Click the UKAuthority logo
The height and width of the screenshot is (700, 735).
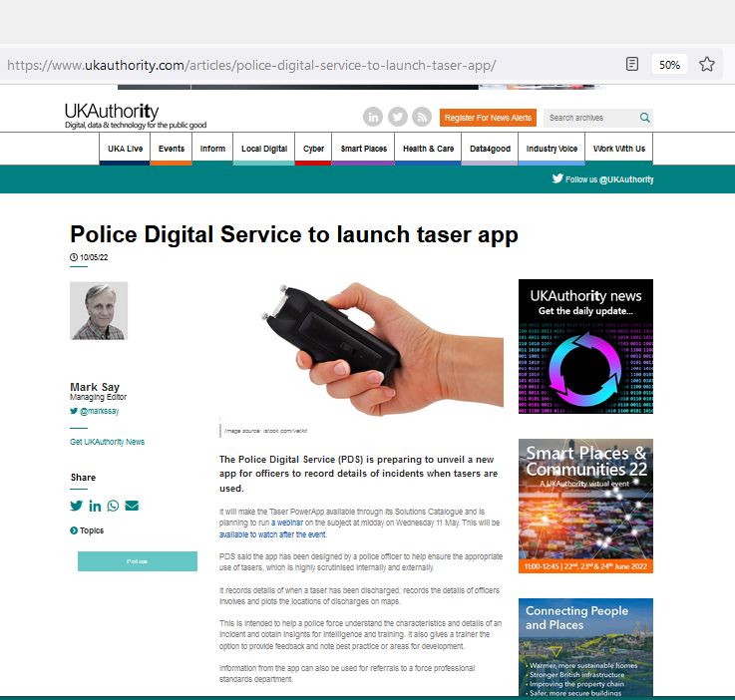pyautogui.click(x=136, y=116)
